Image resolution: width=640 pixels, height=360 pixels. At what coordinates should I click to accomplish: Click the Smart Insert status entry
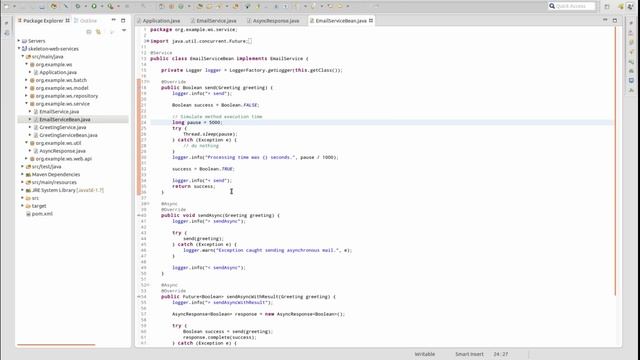pos(469,354)
